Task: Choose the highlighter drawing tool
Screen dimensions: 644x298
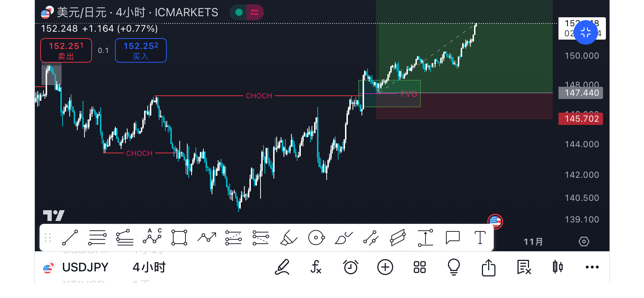Action: [289, 238]
